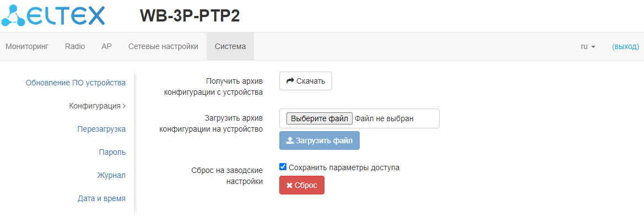Toggle Сохранить параметры доступа checkbox
The width and height of the screenshot is (644, 222).
click(x=283, y=167)
